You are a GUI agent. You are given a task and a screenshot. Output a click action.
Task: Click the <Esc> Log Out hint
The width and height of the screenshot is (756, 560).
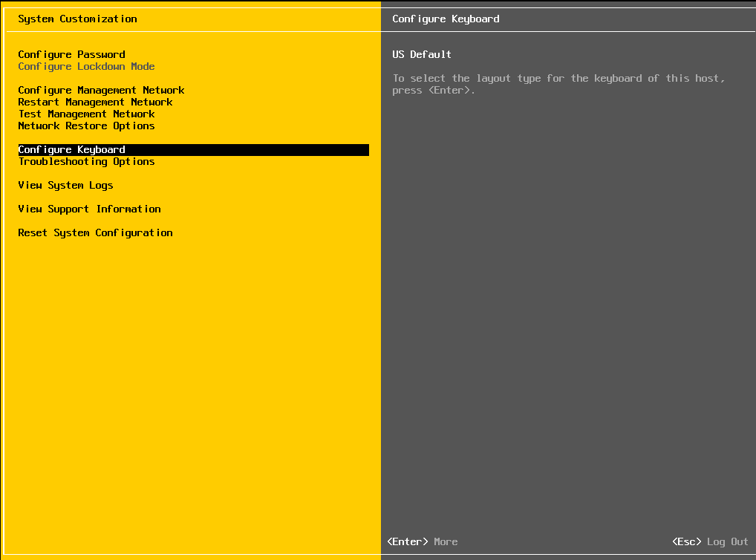pyautogui.click(x=710, y=541)
